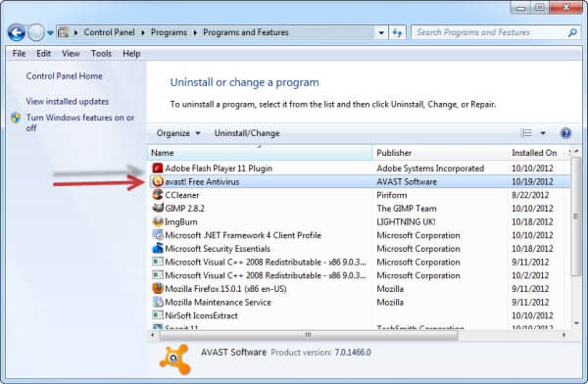Open help with the blue question mark icon
This screenshot has height=384, width=588.
(x=565, y=133)
